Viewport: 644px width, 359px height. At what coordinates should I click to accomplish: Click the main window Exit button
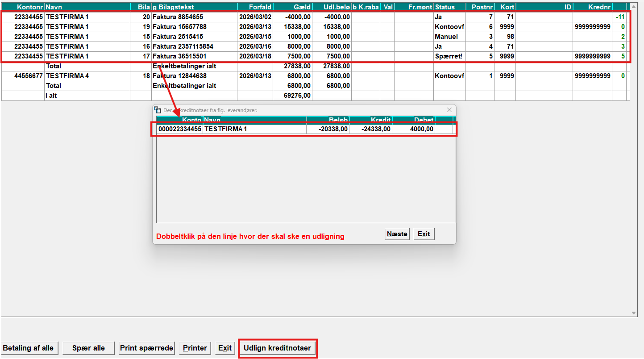click(x=224, y=348)
